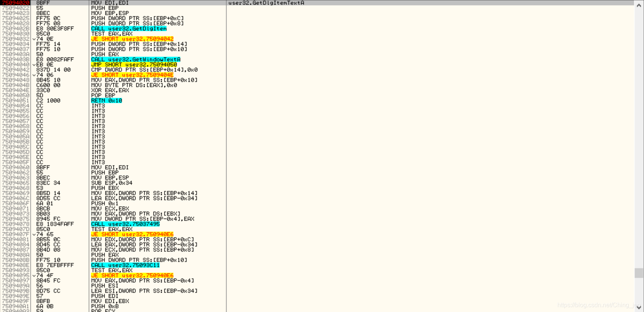This screenshot has width=644, height=312.
Task: Click the vertical scrollbar thumb
Action: (x=639, y=273)
